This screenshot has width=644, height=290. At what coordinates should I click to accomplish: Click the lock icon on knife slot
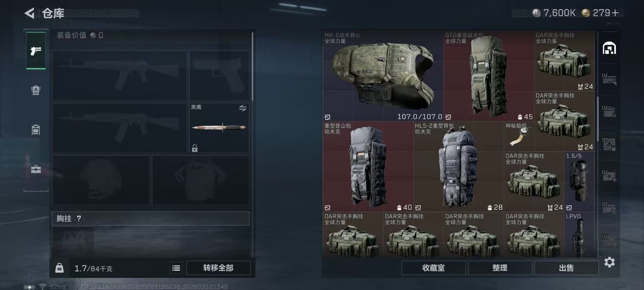pyautogui.click(x=195, y=148)
